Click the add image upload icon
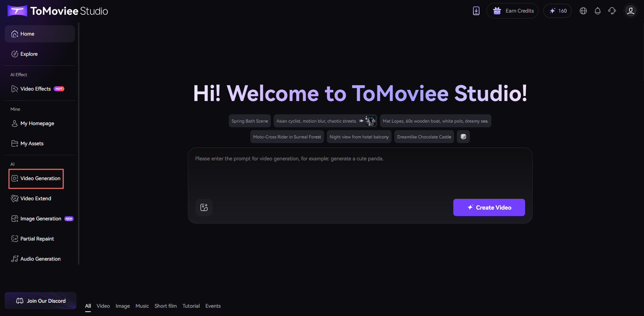The height and width of the screenshot is (316, 644). click(x=204, y=207)
